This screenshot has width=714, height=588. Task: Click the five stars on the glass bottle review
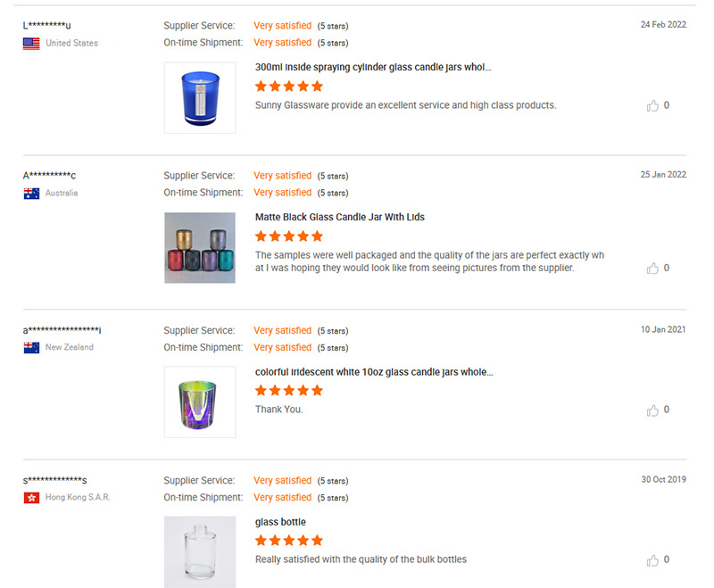click(289, 540)
